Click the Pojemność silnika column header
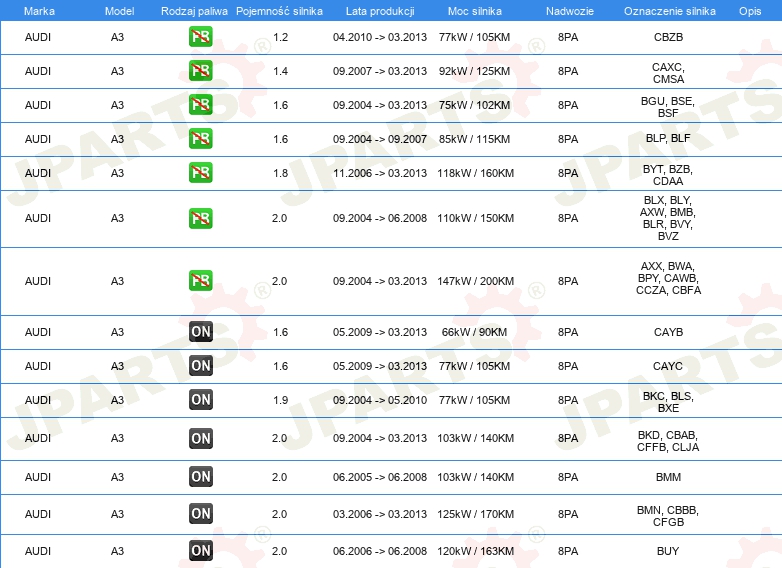The width and height of the screenshot is (782, 568). (x=279, y=11)
